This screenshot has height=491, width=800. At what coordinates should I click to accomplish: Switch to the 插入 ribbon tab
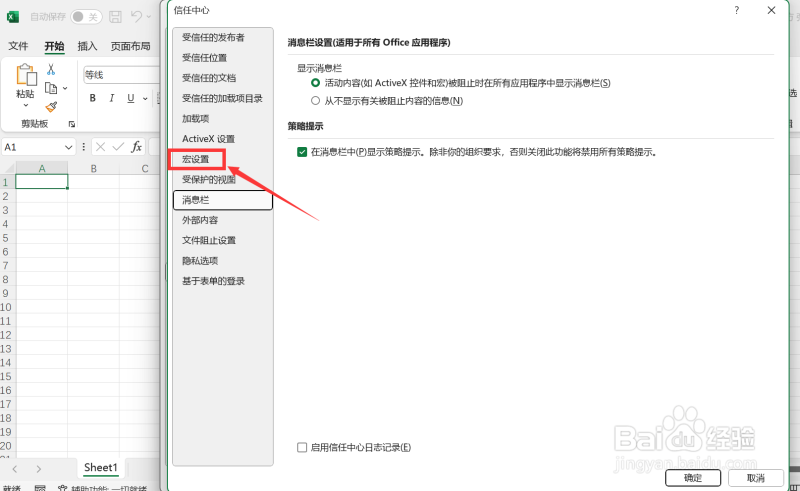87,46
